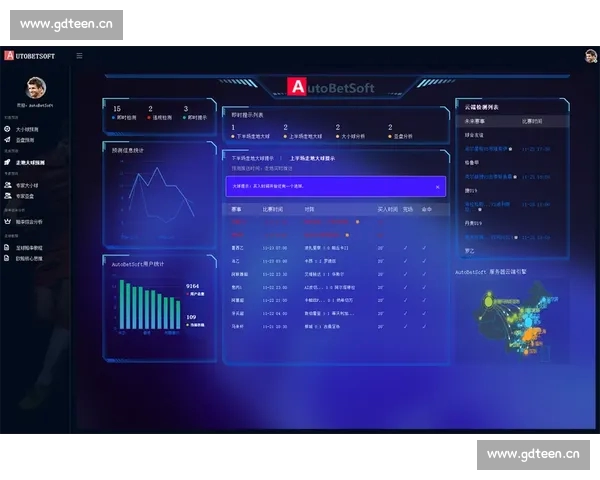Click the tallest bar in user statistics chart
This screenshot has width=600, height=480.
pos(122,303)
